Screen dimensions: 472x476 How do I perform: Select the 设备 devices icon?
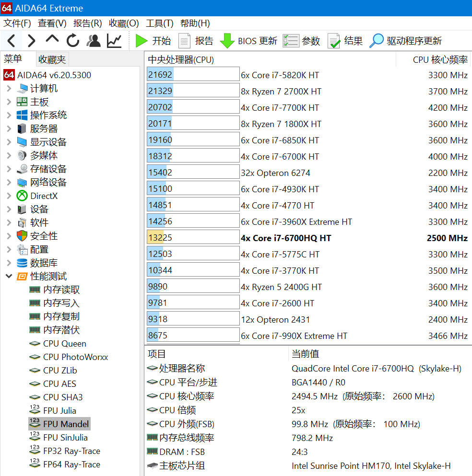tap(22, 209)
